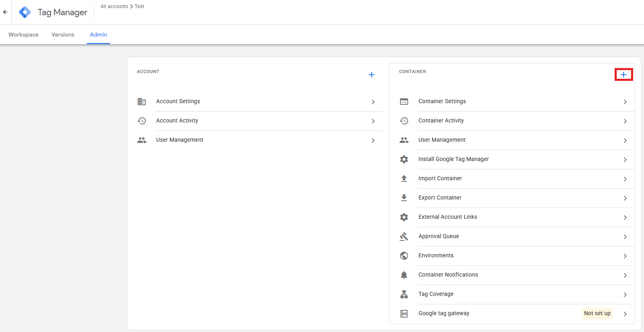Click the Account Activity history icon
This screenshot has height=332, width=644.
pyautogui.click(x=142, y=121)
